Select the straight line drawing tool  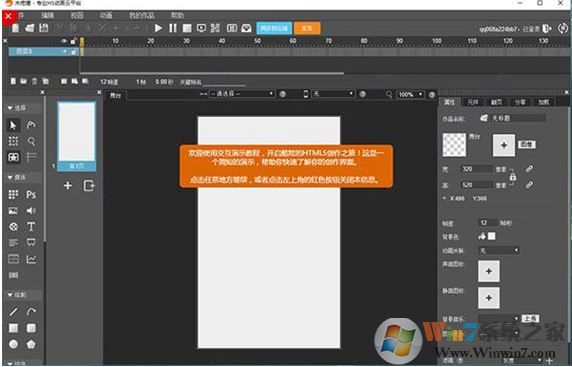[x=13, y=312]
